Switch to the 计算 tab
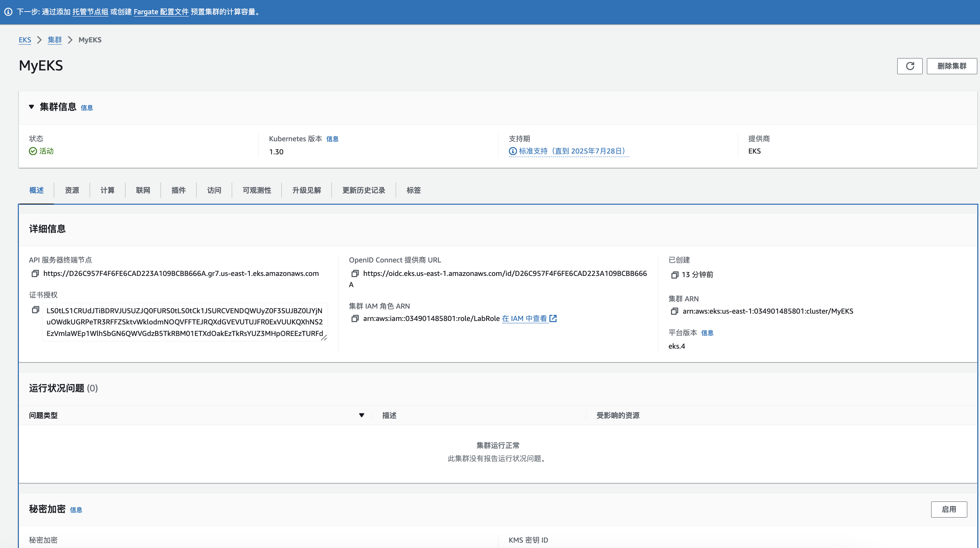This screenshot has width=980, height=548. [107, 190]
